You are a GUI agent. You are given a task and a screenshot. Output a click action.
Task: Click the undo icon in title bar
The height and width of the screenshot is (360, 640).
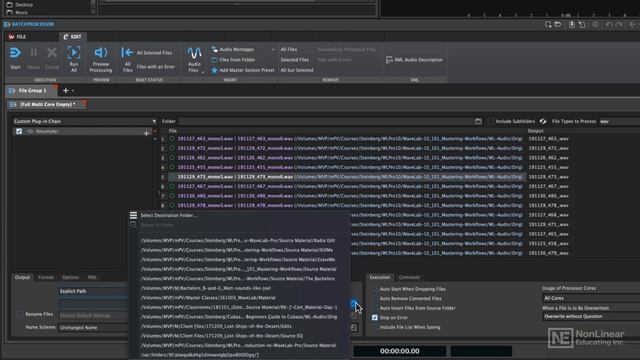[609, 24]
